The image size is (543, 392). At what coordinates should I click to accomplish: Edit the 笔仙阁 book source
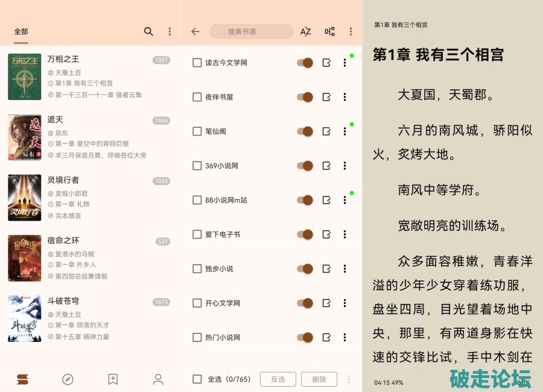(x=326, y=131)
